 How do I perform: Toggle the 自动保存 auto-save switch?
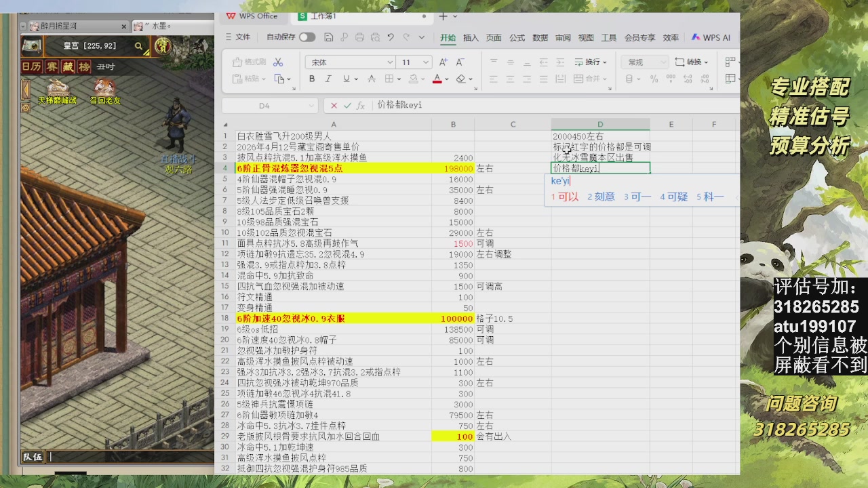[x=307, y=37]
